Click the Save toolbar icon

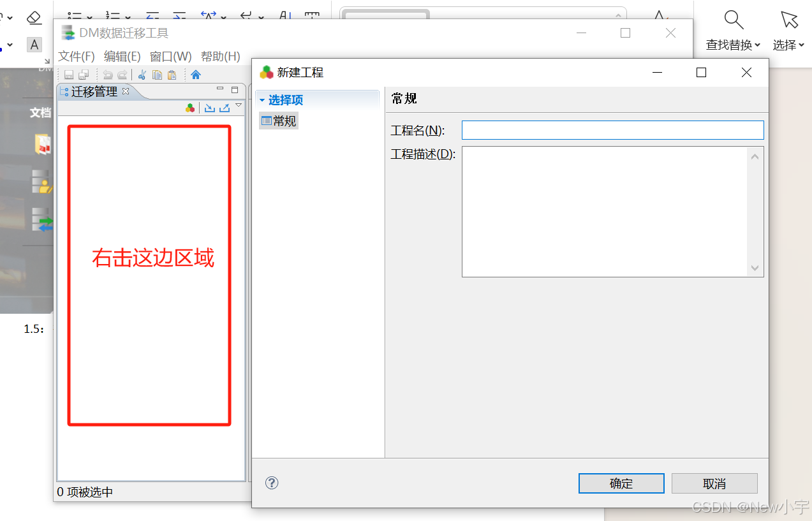pyautogui.click(x=69, y=74)
